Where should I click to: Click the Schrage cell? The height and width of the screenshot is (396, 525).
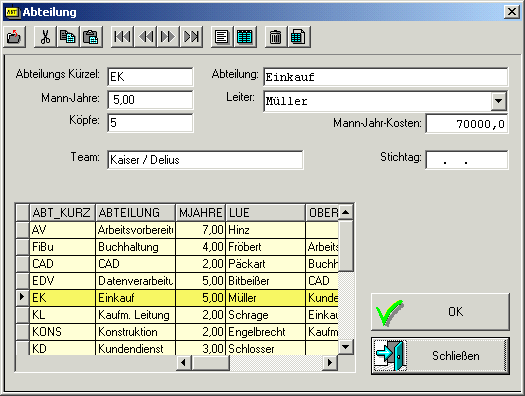pos(266,315)
